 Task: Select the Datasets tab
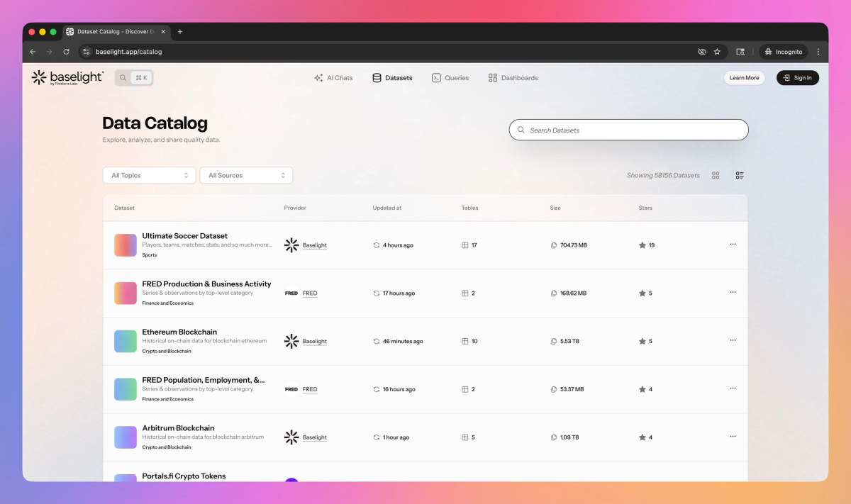click(392, 78)
